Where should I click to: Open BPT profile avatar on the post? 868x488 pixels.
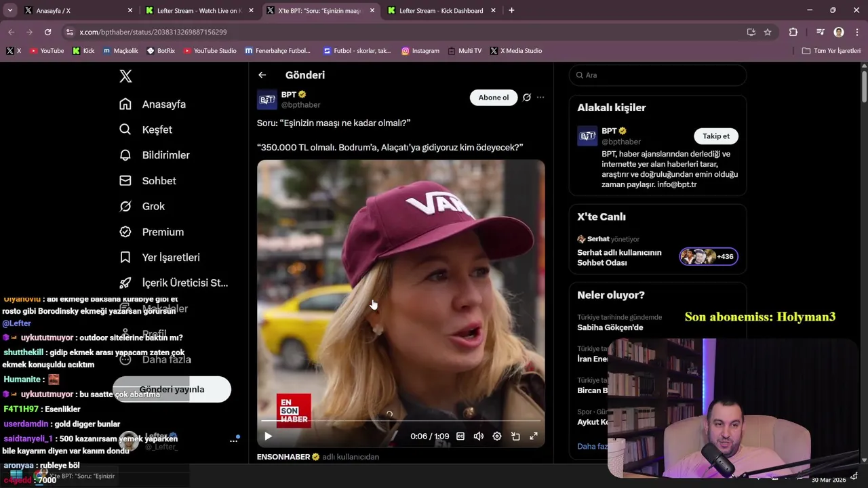click(267, 100)
